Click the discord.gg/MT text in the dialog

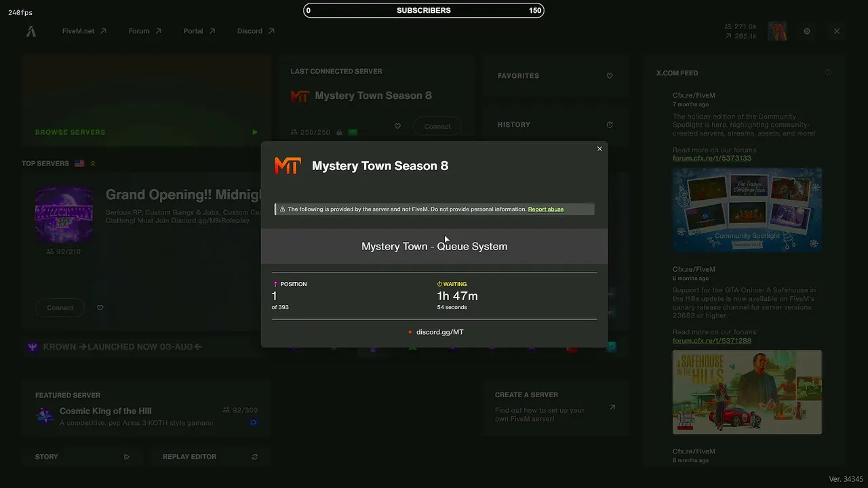(x=440, y=332)
